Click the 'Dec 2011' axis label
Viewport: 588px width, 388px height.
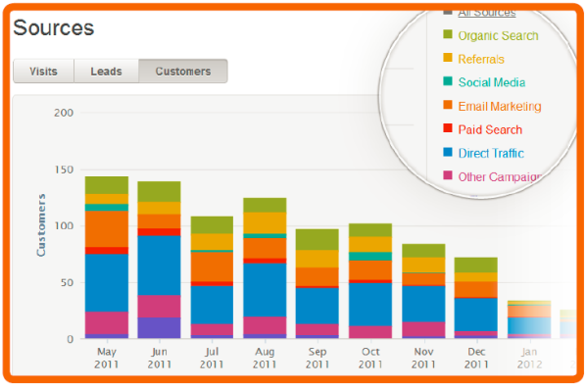click(x=476, y=358)
